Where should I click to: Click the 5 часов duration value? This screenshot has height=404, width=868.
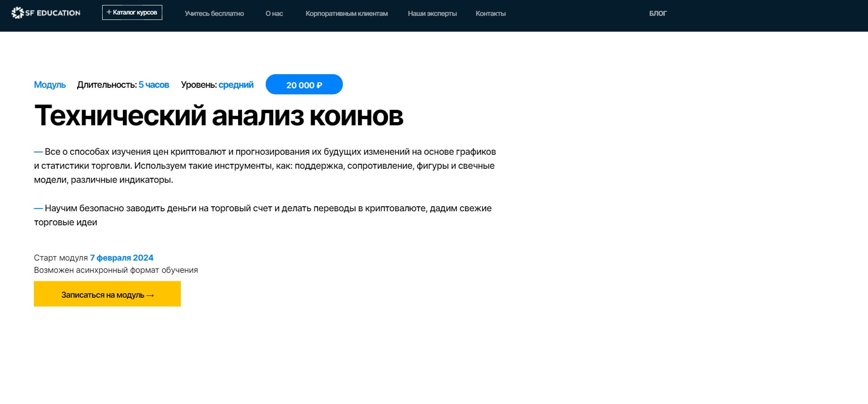coord(154,85)
